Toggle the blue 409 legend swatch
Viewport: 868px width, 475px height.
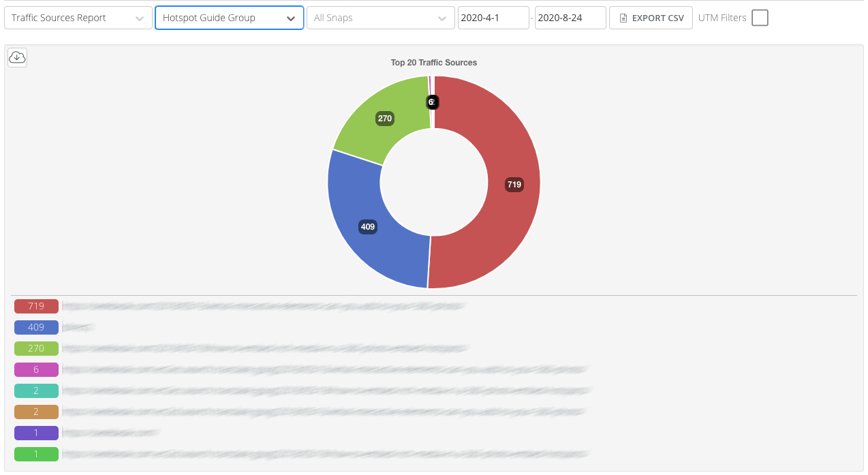36,327
